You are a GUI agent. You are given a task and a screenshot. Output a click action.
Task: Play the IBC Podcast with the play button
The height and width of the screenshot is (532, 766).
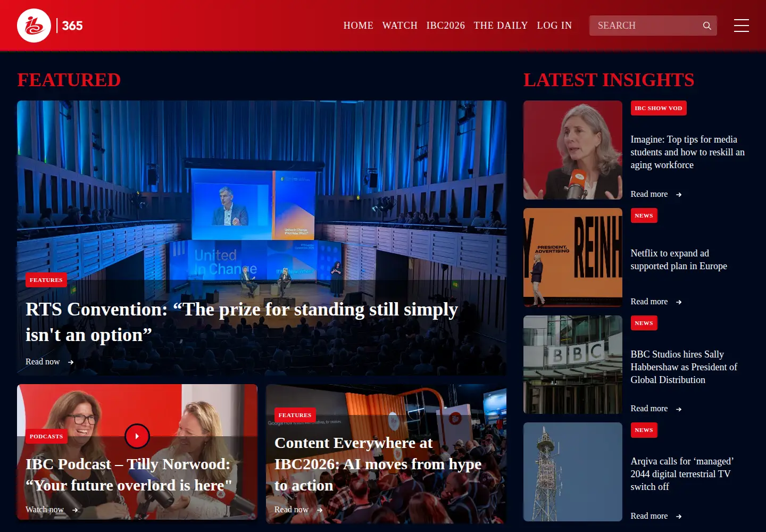click(x=137, y=436)
